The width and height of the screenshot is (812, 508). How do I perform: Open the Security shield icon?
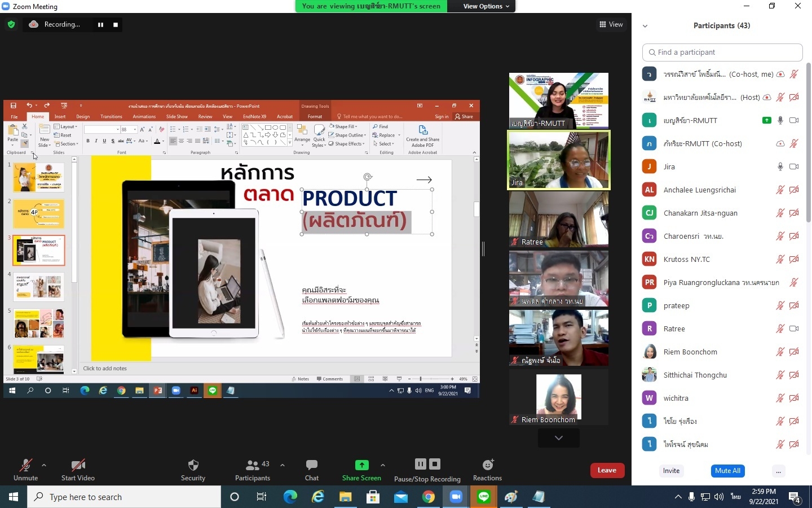pos(193,465)
